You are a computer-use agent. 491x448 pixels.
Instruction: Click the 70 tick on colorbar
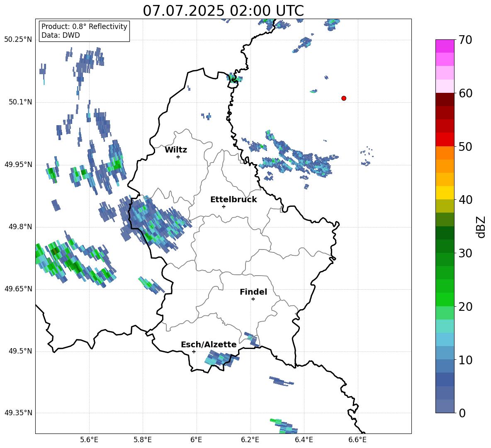point(465,40)
